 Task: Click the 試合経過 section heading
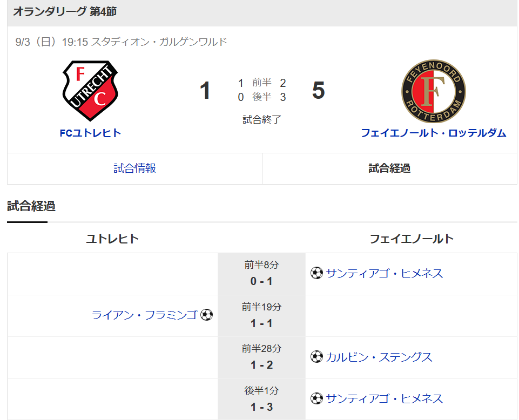coord(31,206)
